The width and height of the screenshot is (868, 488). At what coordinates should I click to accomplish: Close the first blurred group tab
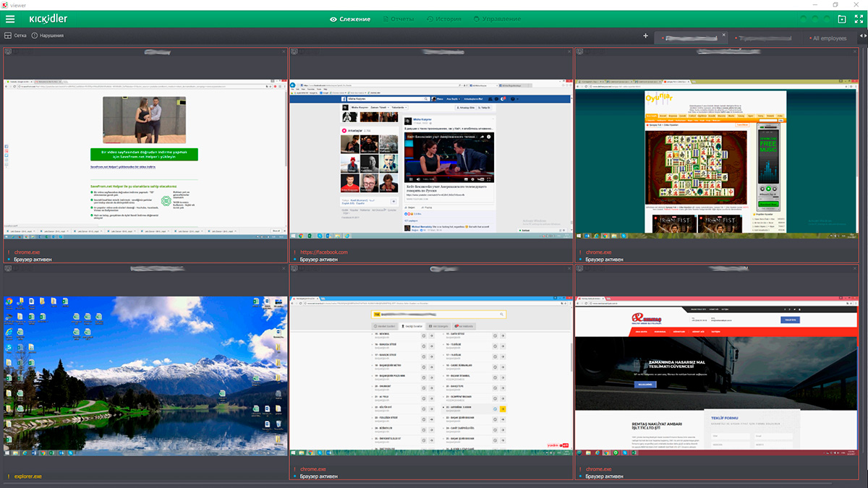pos(723,35)
